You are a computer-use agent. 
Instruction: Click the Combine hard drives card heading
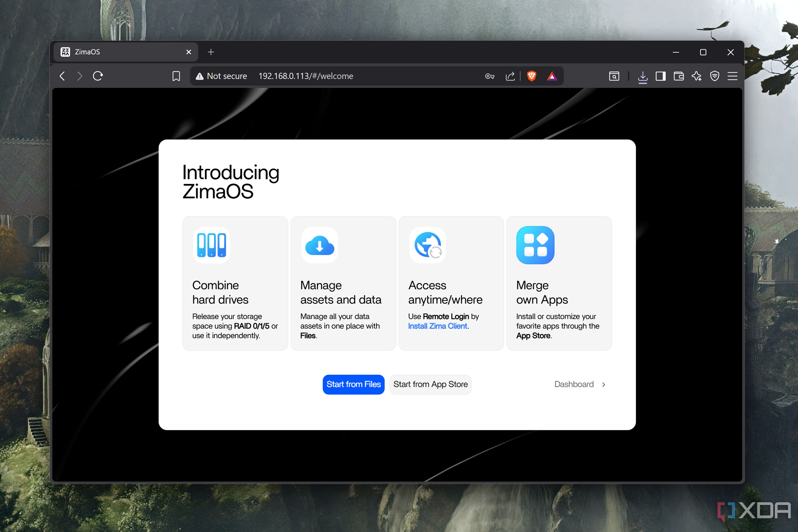point(220,292)
